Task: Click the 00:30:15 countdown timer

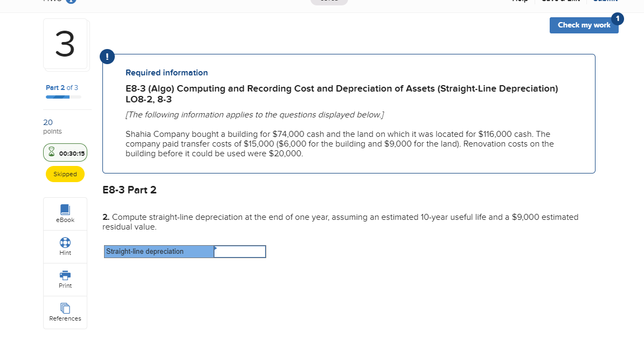Action: (69, 152)
